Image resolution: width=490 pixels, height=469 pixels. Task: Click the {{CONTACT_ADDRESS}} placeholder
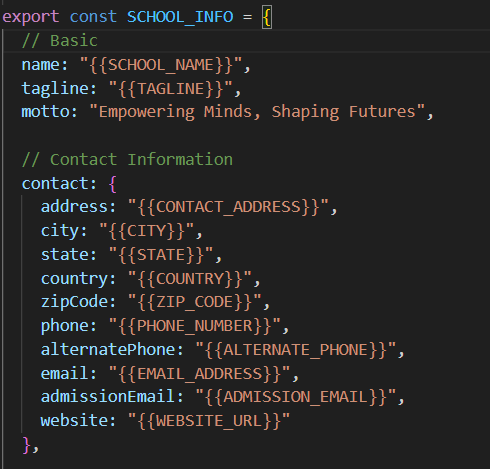coord(229,207)
